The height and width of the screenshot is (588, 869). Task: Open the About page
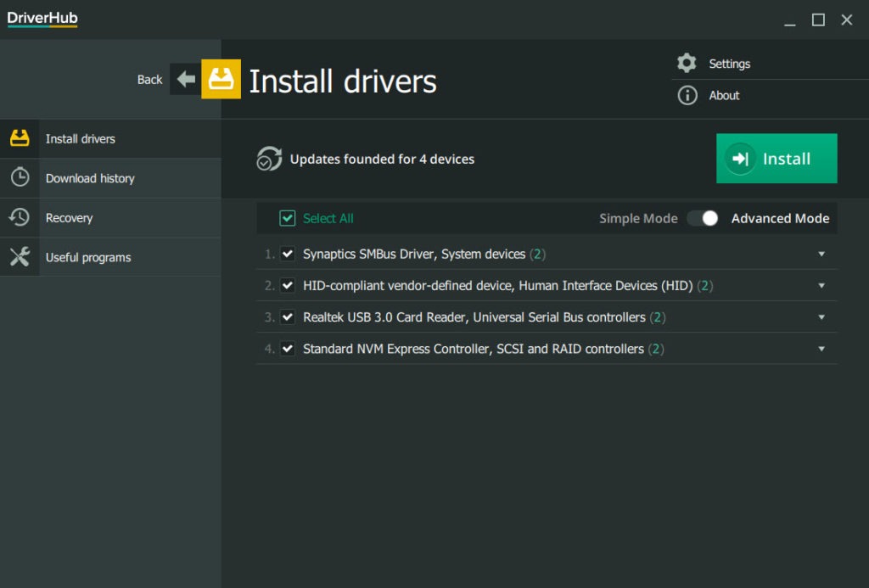724,95
